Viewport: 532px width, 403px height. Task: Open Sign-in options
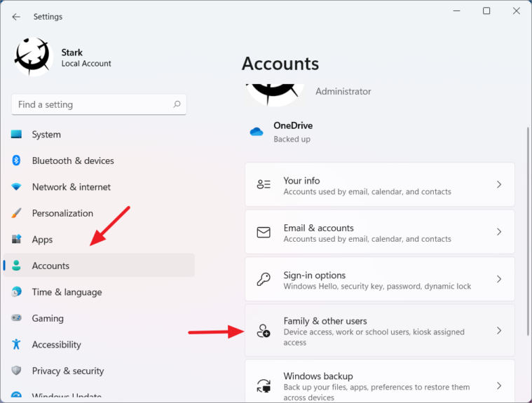click(380, 279)
